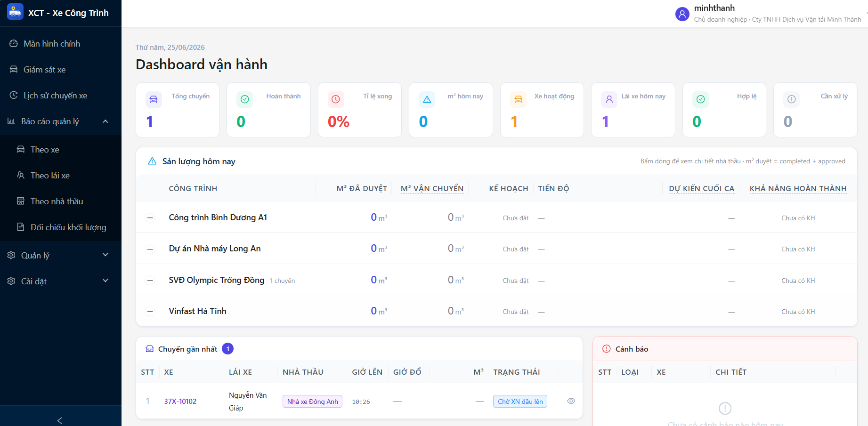Click the empty alerts placeholder icon
This screenshot has width=868, height=426.
725,408
